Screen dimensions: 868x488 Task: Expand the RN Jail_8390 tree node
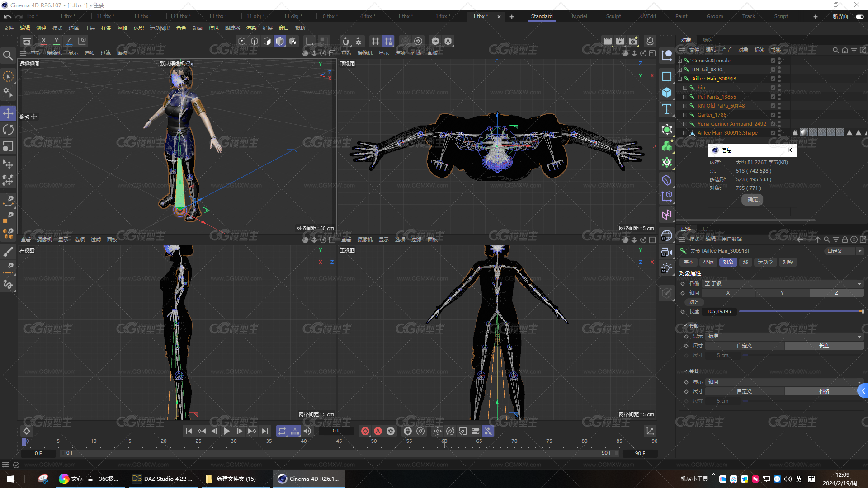point(679,70)
